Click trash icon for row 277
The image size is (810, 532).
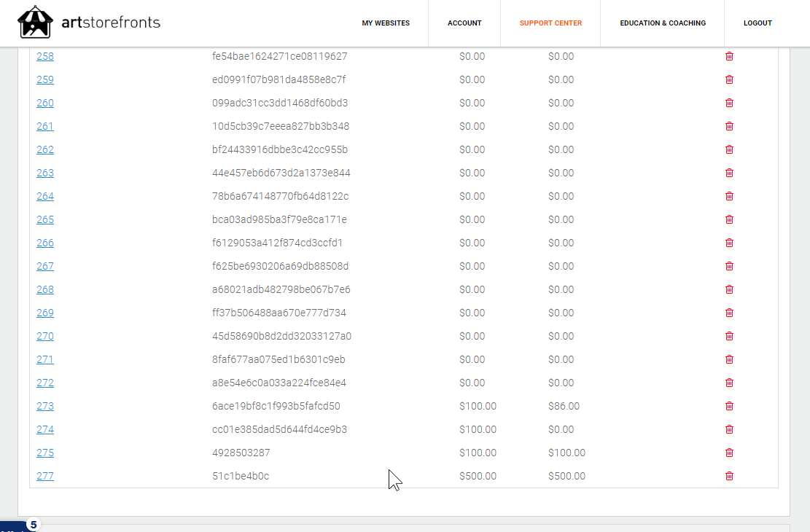[729, 476]
